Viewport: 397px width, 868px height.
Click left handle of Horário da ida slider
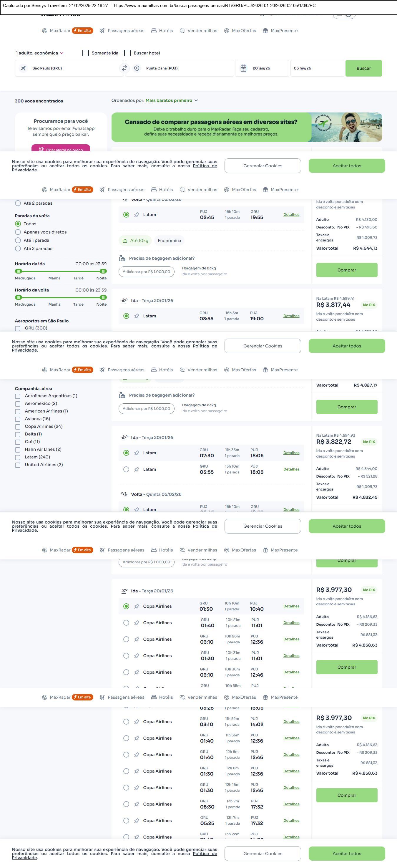tap(19, 271)
